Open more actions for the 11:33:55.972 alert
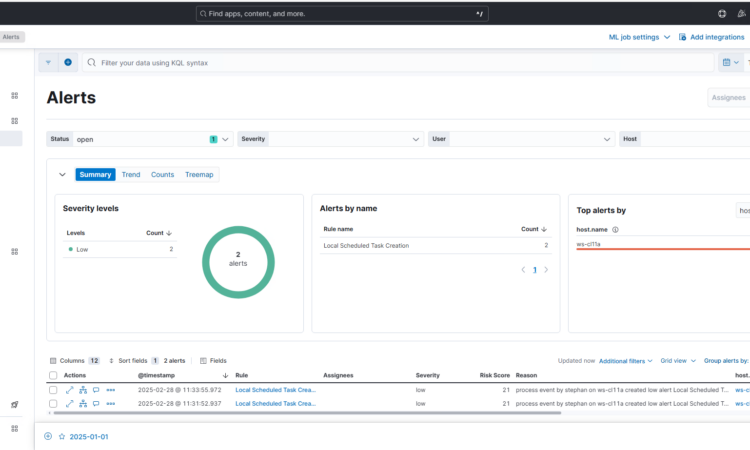750x450 pixels. click(110, 390)
